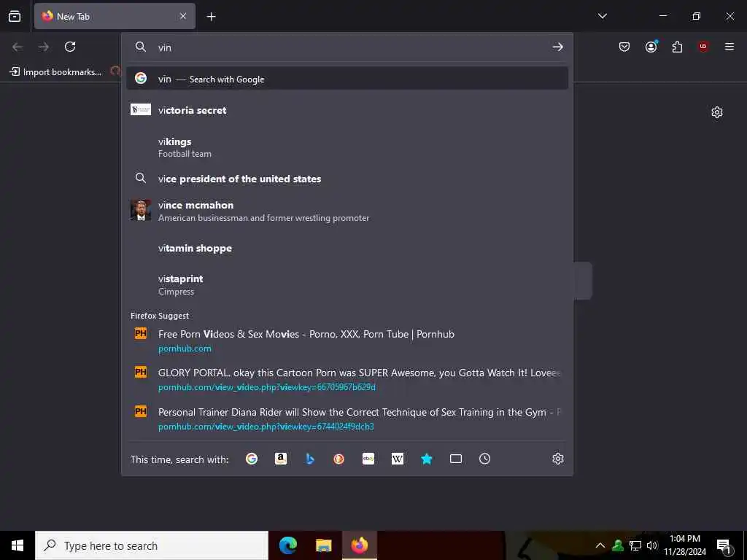Restore down the Firefox window
The width and height of the screenshot is (747, 560).
pyautogui.click(x=697, y=16)
